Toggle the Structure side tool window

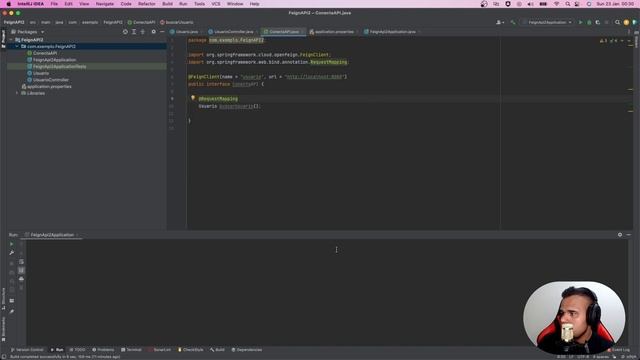tap(4, 298)
